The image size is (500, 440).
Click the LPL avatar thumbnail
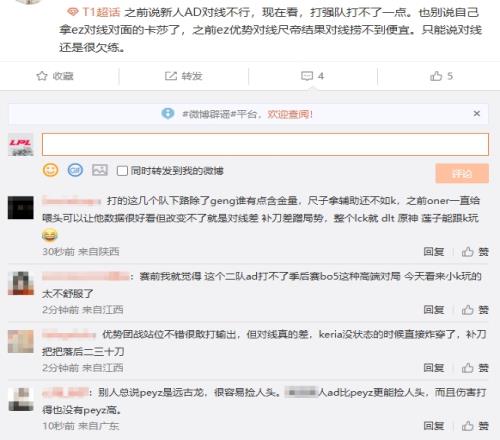click(x=21, y=145)
